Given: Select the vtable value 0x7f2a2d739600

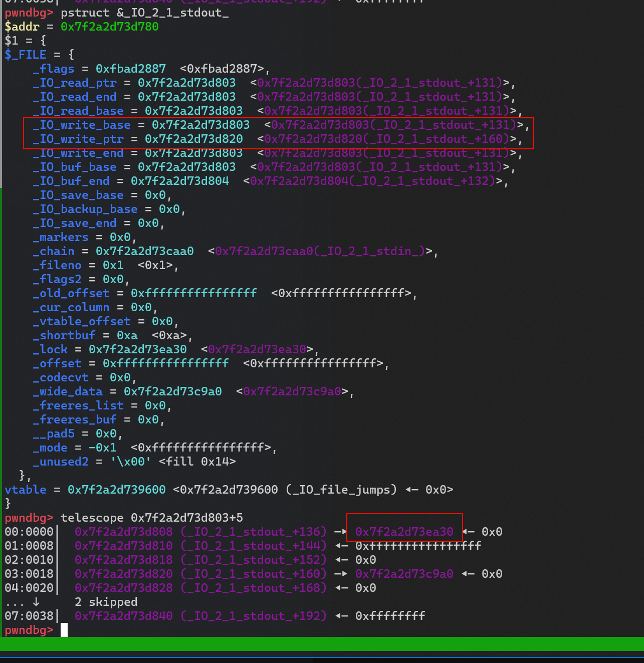Looking at the screenshot, I should (x=117, y=490).
